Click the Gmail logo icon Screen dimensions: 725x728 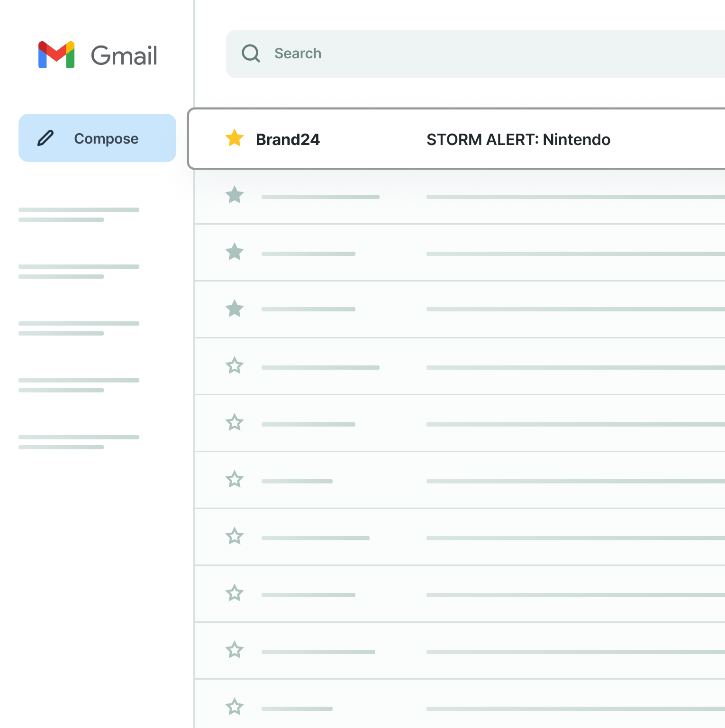tap(56, 55)
